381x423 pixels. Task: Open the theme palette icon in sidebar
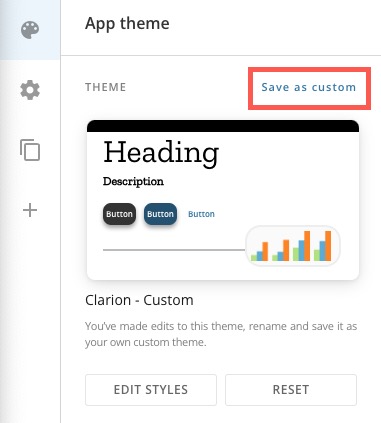pyautogui.click(x=30, y=30)
